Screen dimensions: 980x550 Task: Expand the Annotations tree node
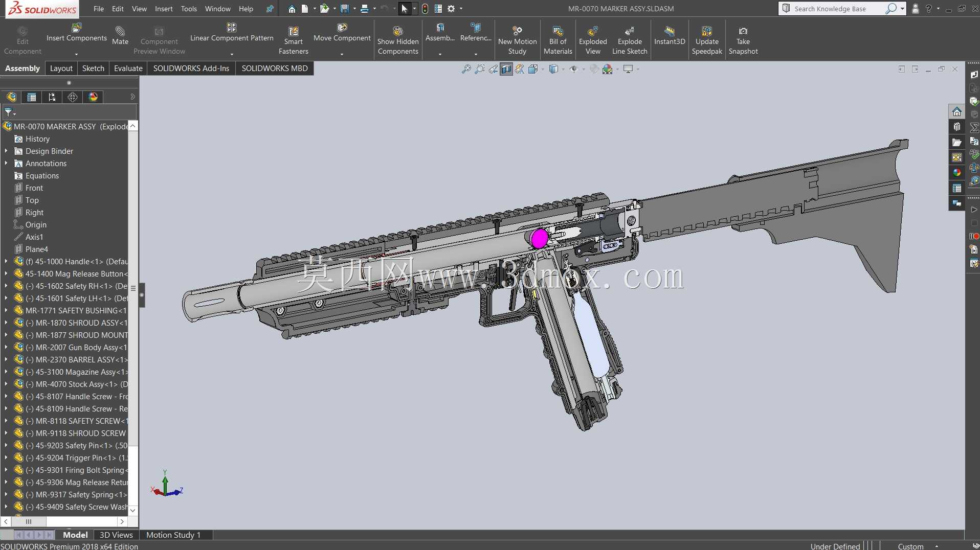pyautogui.click(x=6, y=164)
